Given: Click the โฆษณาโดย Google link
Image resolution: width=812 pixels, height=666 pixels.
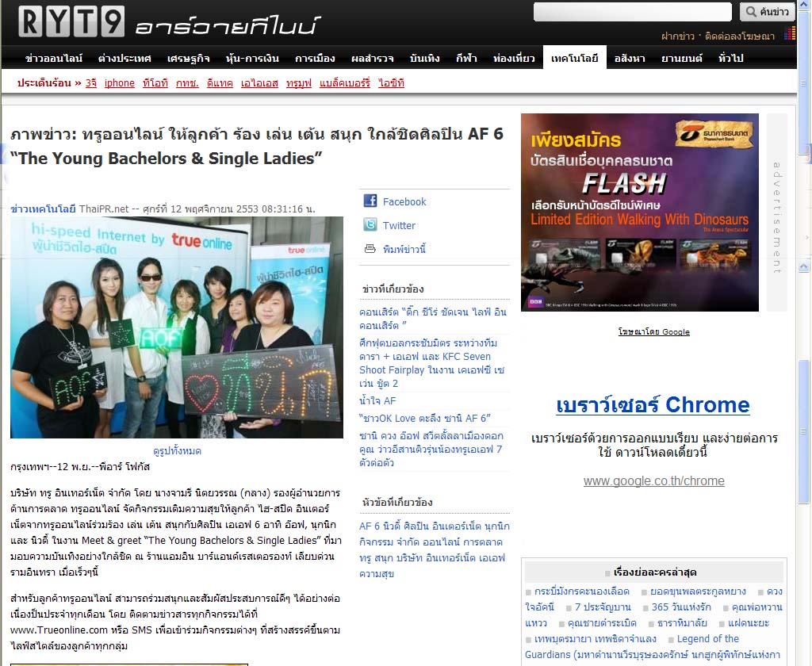Looking at the screenshot, I should (653, 332).
